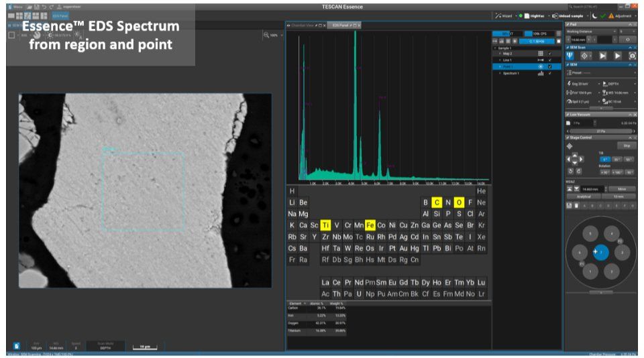
Task: Click the Analytical position button
Action: click(584, 196)
